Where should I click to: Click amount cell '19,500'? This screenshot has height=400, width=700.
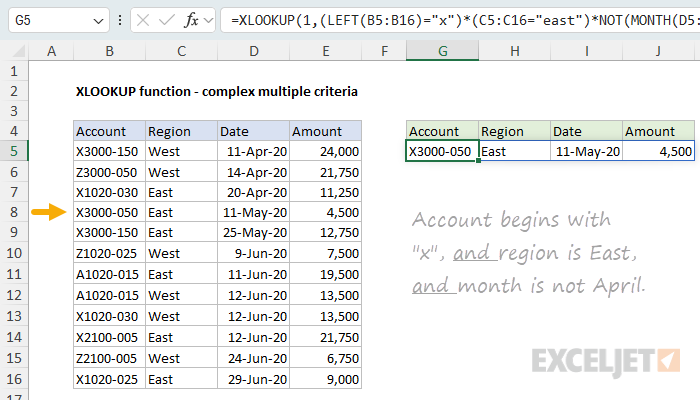click(x=325, y=274)
